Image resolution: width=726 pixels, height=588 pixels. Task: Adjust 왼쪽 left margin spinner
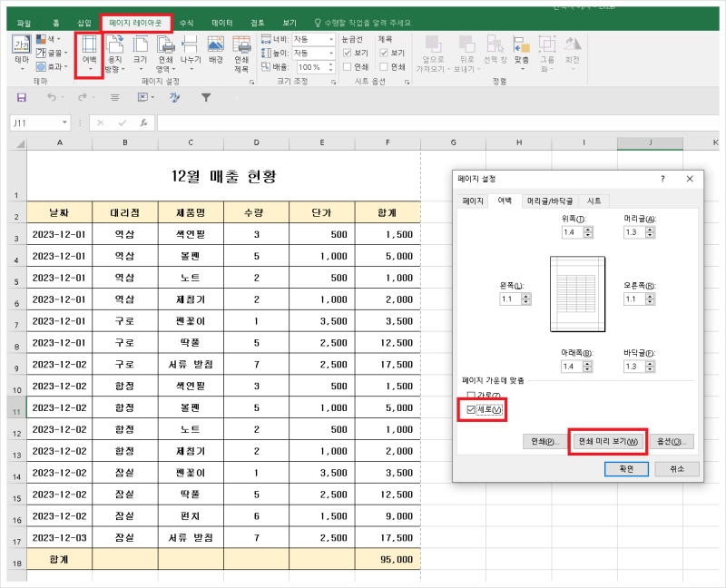click(526, 299)
